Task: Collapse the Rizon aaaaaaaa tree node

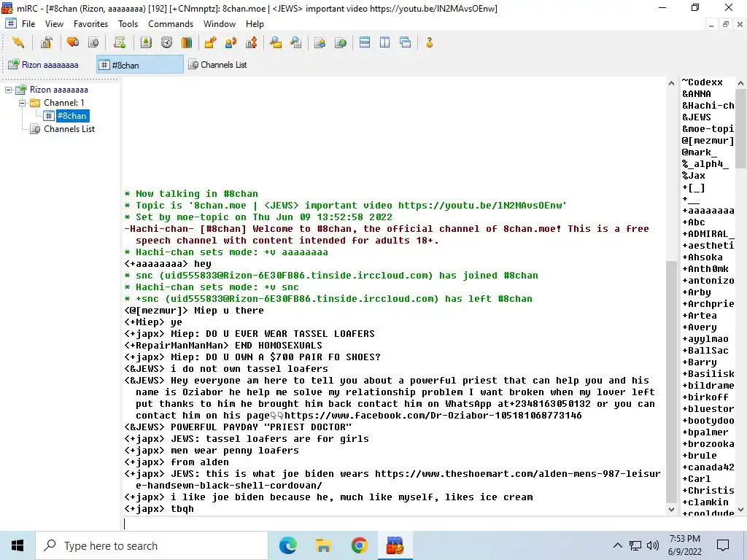Action: [9, 90]
